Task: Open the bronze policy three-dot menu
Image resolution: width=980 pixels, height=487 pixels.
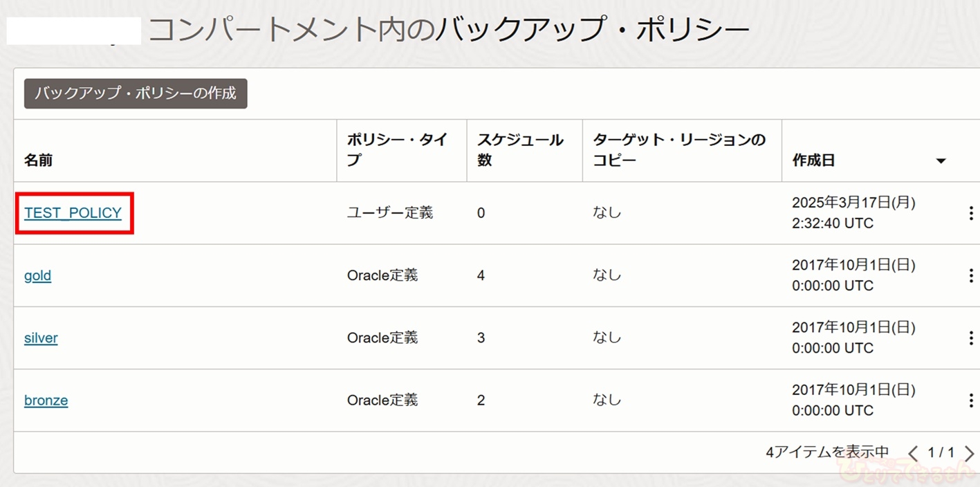Action: [970, 400]
